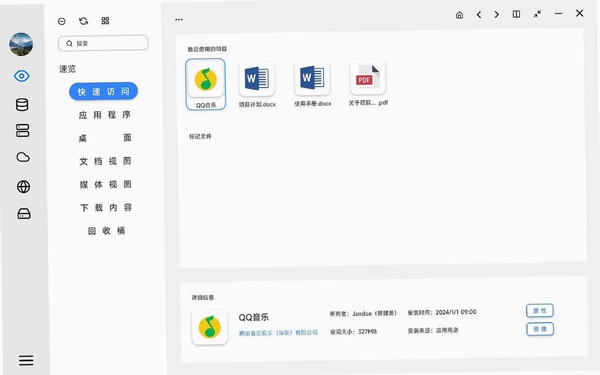Click the 速览 sidebar heading
The height and width of the screenshot is (375, 600).
(x=67, y=69)
